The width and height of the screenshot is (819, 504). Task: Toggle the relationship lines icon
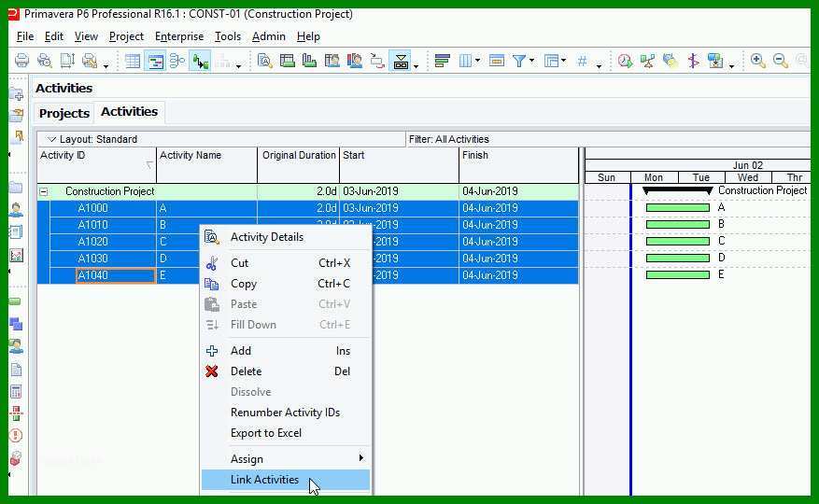point(201,61)
